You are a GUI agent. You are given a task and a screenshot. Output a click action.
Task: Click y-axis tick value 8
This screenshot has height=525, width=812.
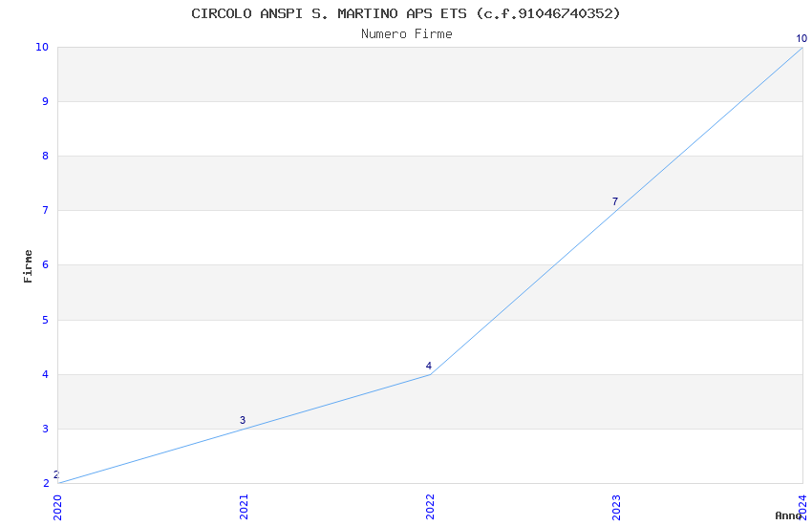46,156
